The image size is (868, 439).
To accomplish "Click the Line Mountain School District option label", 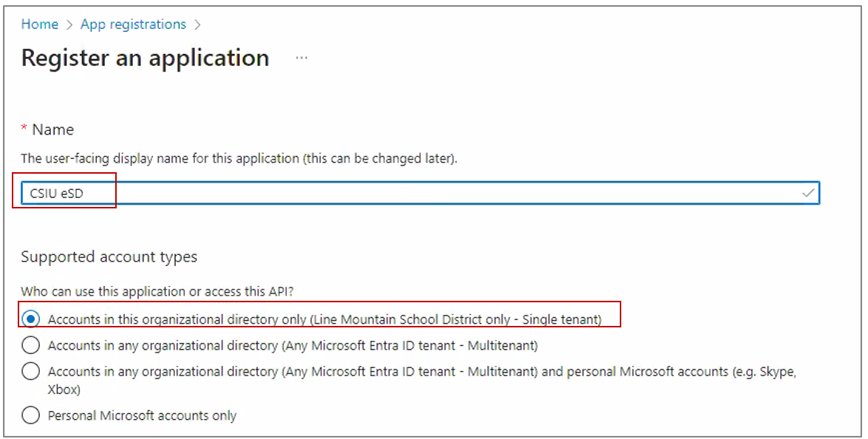I will tap(324, 320).
